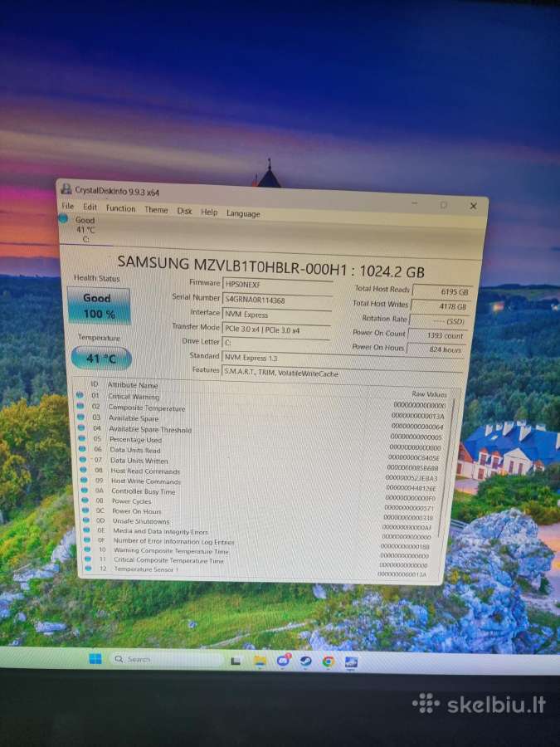Viewport: 560px width, 747px height.
Task: Click status dot for Unsafe Shutdowns row
Action: (x=85, y=520)
